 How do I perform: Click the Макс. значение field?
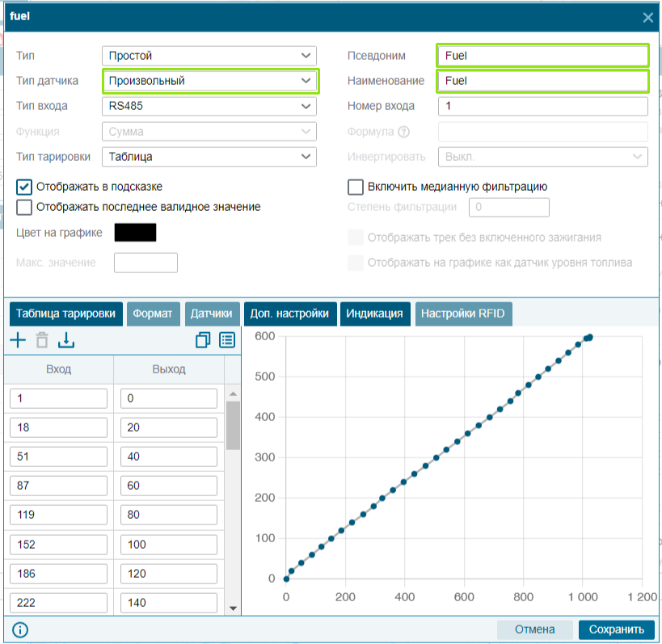pyautogui.click(x=145, y=263)
